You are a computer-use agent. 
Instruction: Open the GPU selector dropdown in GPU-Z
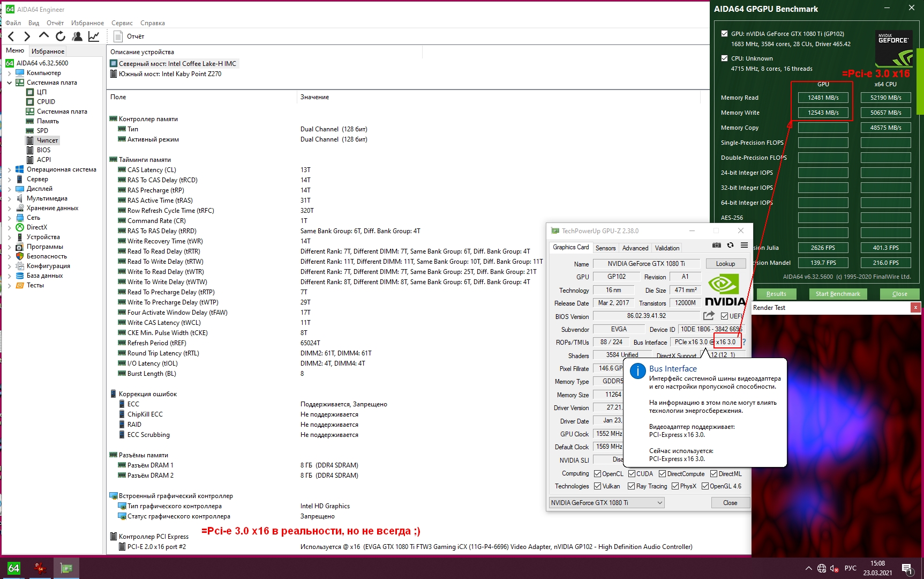[607, 503]
